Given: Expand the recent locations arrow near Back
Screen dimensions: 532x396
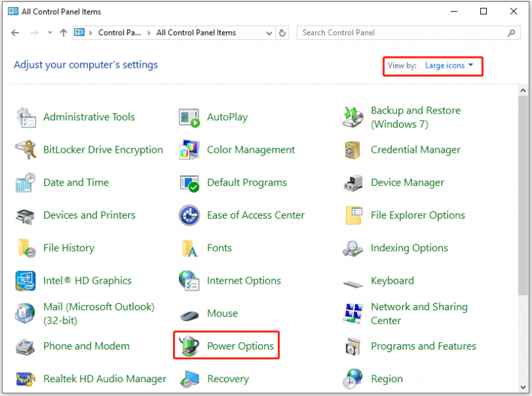Looking at the screenshot, I should [x=50, y=33].
